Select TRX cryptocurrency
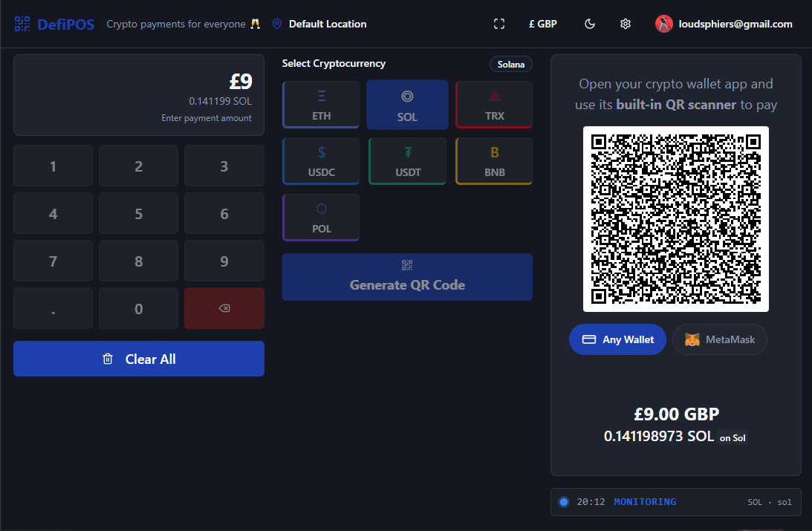The image size is (812, 531). 494,105
